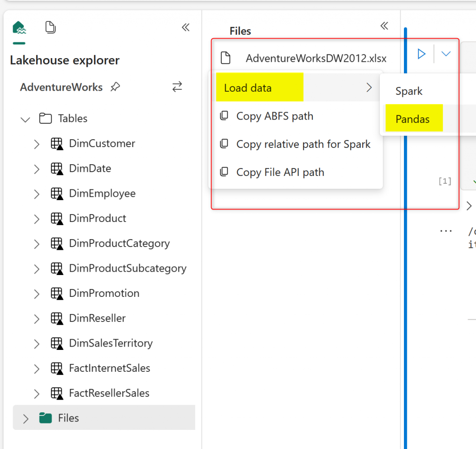Open the resources file icon tab
This screenshot has height=449, width=476.
click(50, 27)
